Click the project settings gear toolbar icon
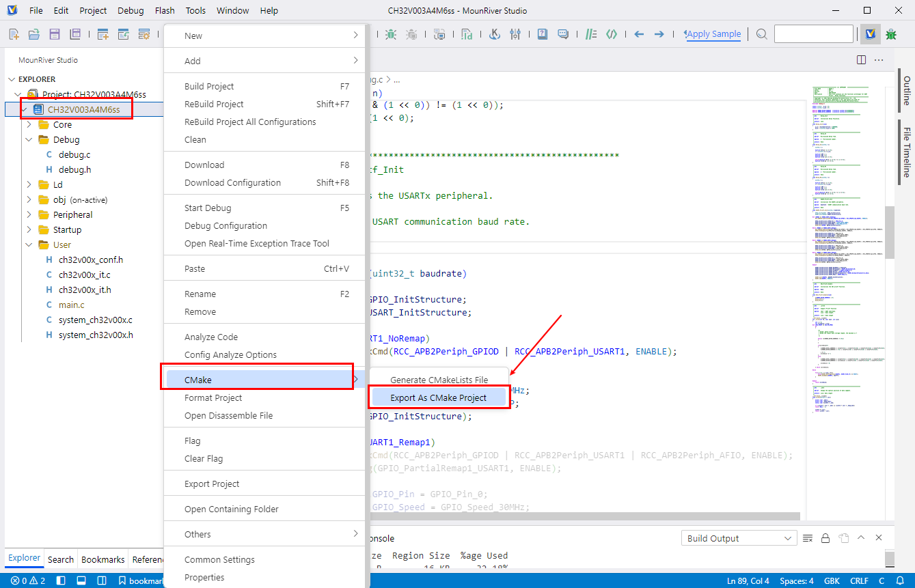 coord(144,34)
